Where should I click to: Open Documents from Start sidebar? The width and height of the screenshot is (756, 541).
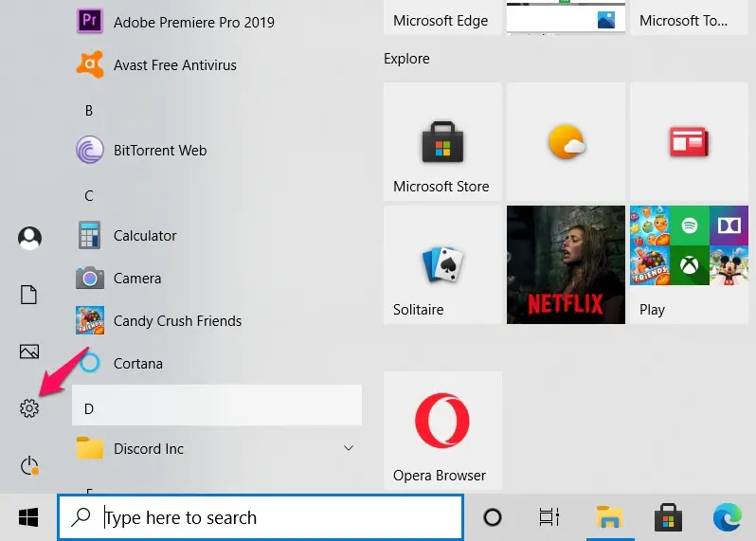coord(29,295)
